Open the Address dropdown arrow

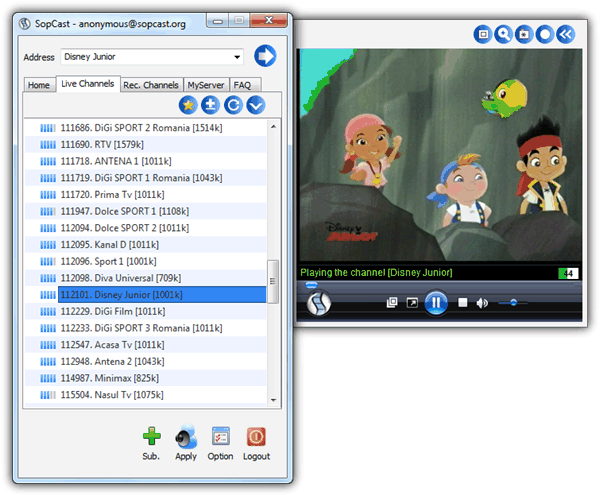click(x=237, y=57)
